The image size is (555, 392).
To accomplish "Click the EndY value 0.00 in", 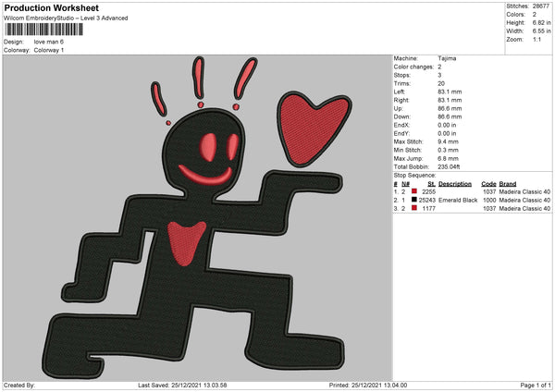I will [447, 134].
